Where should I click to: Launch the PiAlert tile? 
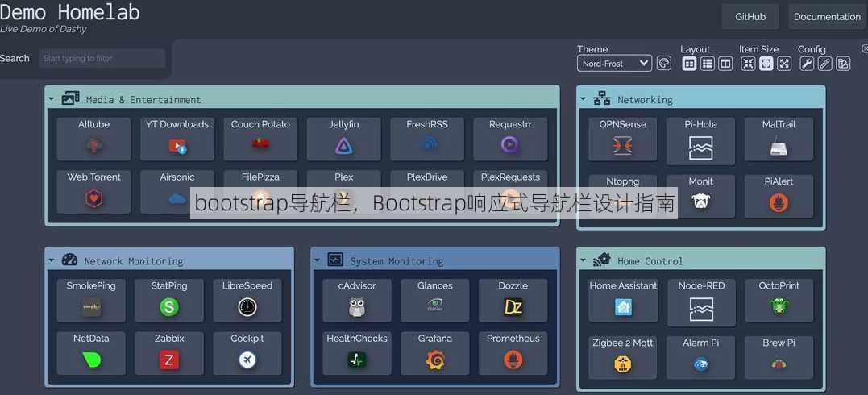pos(779,196)
